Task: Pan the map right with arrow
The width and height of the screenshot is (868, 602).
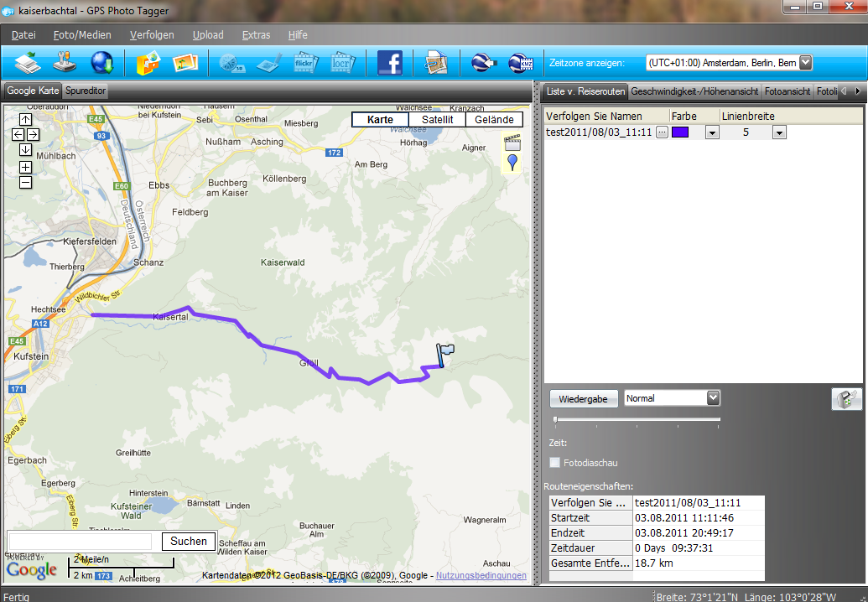Action: [x=33, y=134]
